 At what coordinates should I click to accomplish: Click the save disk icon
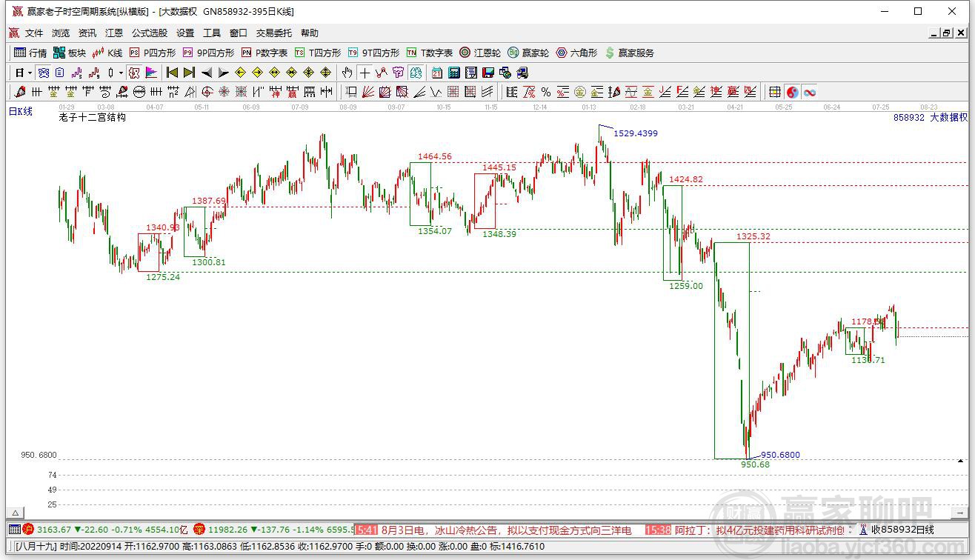488,73
